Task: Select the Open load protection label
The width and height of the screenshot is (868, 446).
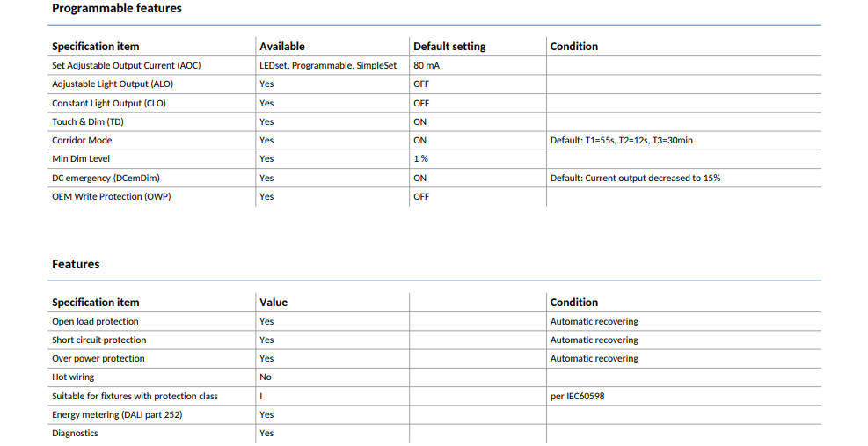Action: click(x=95, y=321)
